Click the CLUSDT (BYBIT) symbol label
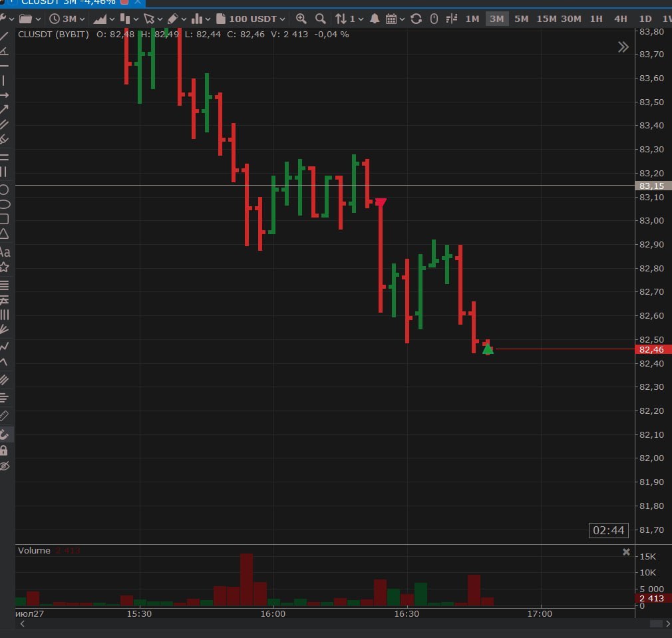Screen dimensions: 672x638 click(53, 35)
